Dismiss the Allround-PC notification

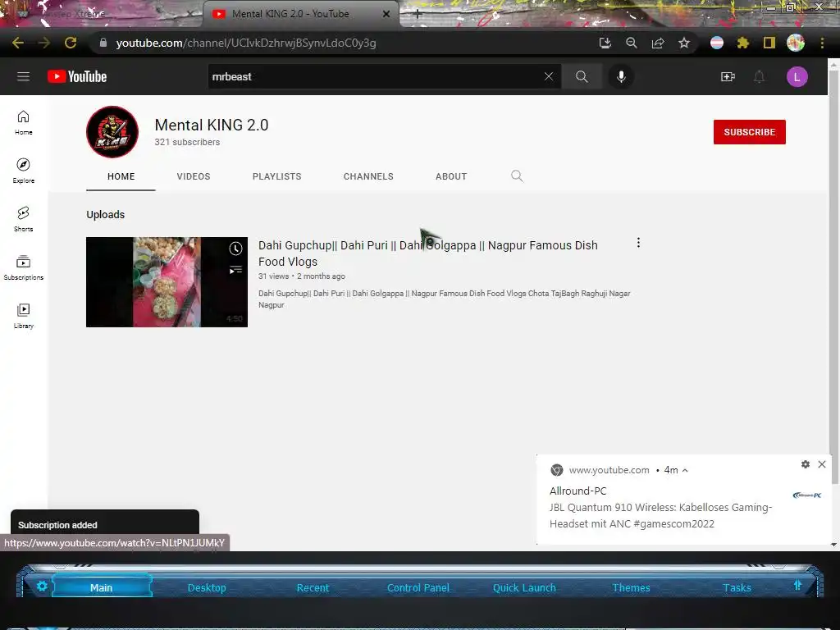tap(822, 464)
